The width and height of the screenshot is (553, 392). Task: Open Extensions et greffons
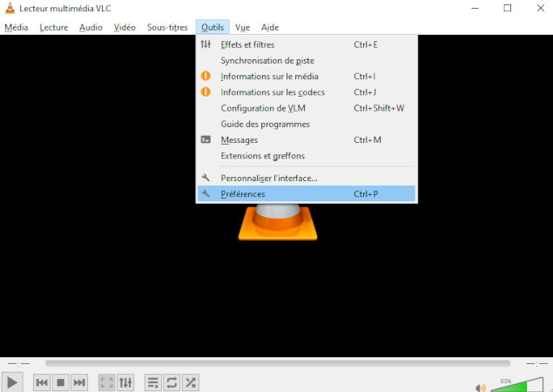[307, 156]
